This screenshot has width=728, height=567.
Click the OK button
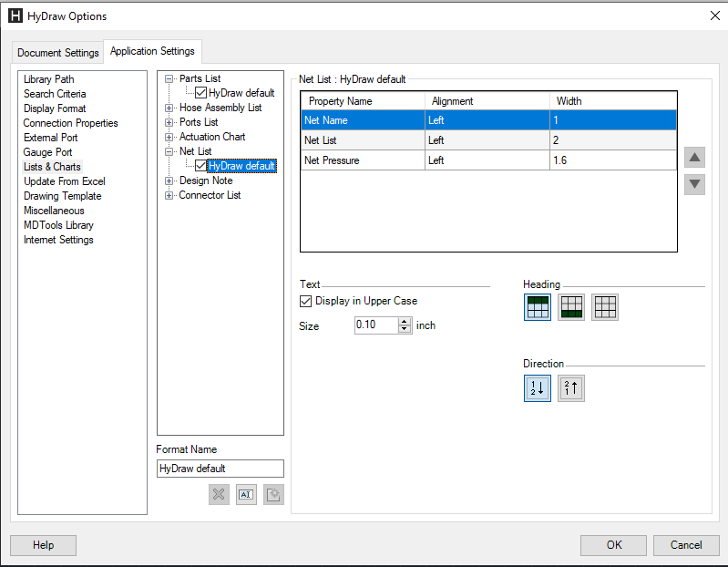tap(613, 545)
